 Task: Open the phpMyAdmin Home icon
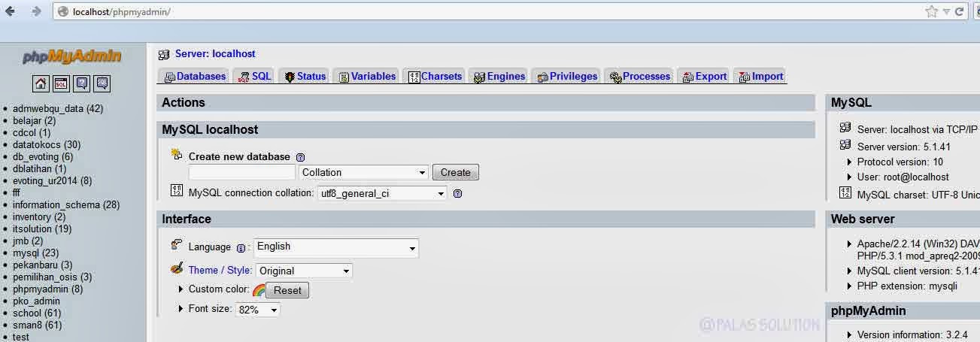(x=41, y=83)
